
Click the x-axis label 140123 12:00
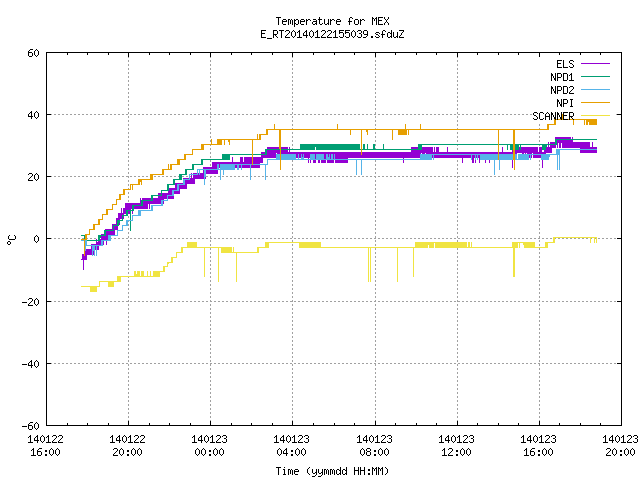click(456, 446)
